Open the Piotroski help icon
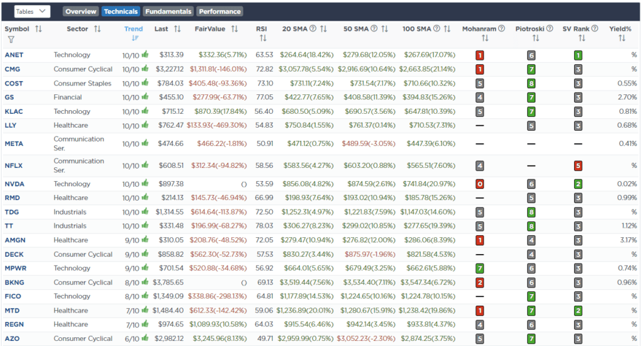The height and width of the screenshot is (346, 644). (550, 28)
